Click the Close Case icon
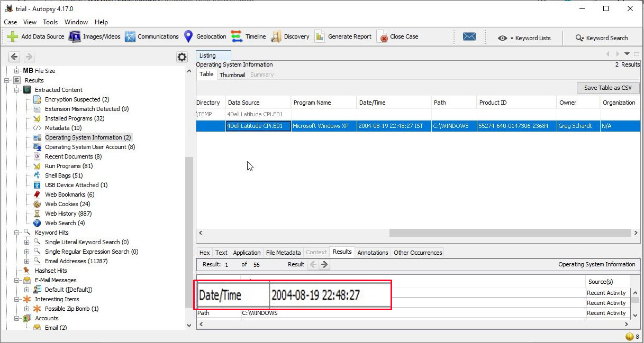 point(382,36)
